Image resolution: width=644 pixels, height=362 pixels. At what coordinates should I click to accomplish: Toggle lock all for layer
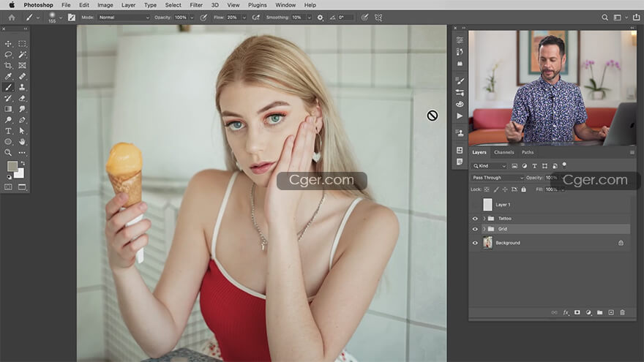tap(524, 189)
